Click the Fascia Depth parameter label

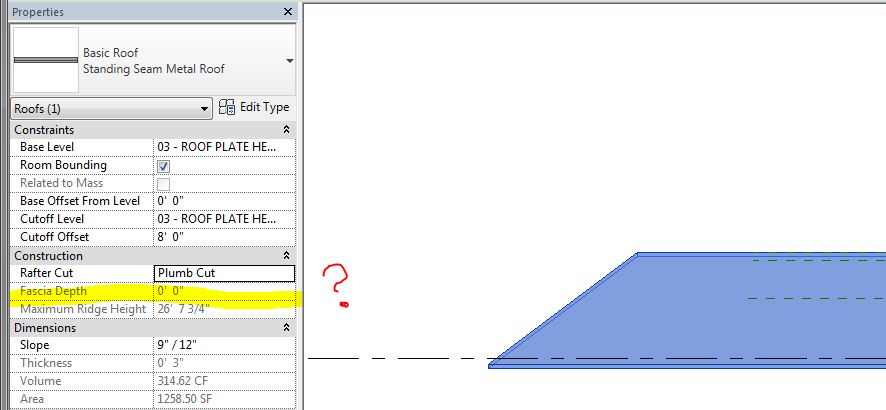pos(54,291)
